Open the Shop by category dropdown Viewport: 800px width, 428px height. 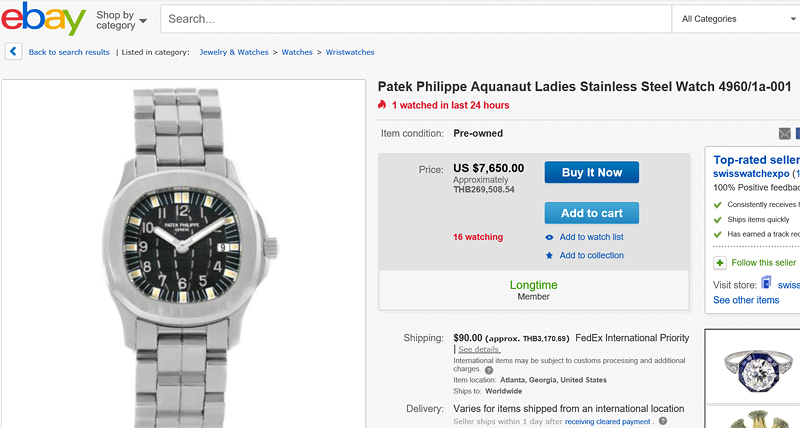click(x=121, y=19)
